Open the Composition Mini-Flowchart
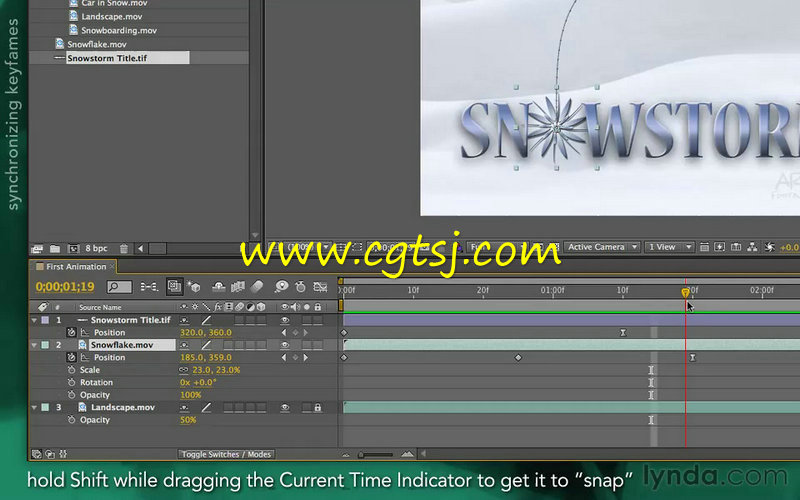 pyautogui.click(x=149, y=287)
